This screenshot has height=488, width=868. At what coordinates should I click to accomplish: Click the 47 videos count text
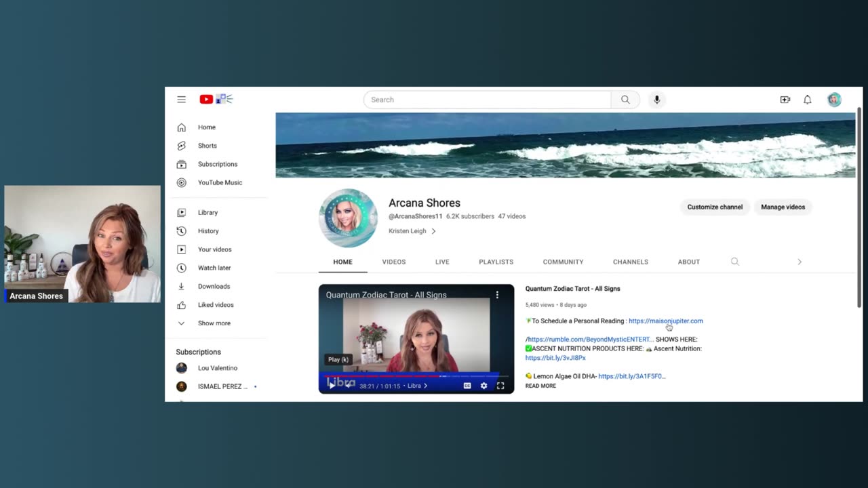point(511,217)
